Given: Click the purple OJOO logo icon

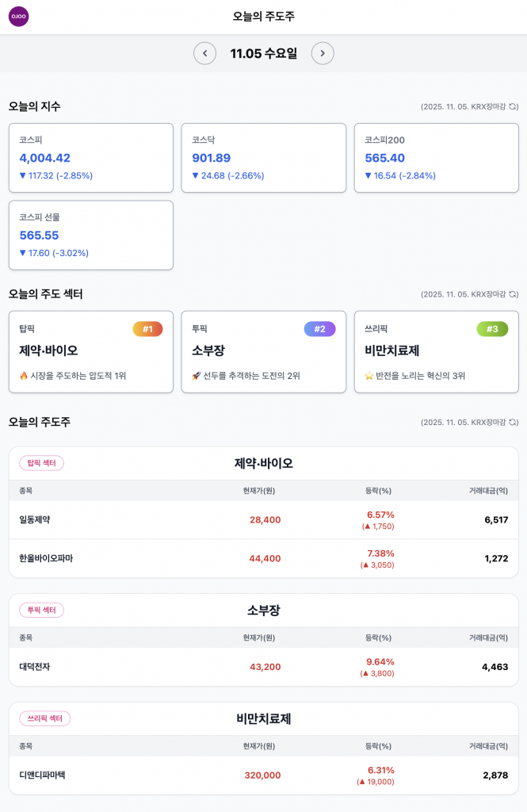Looking at the screenshot, I should (18, 17).
